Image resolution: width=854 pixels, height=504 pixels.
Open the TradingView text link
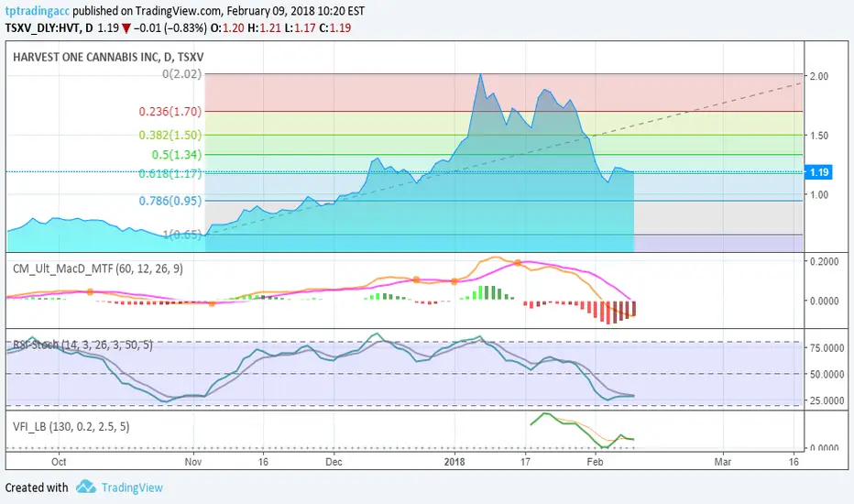pos(132,488)
